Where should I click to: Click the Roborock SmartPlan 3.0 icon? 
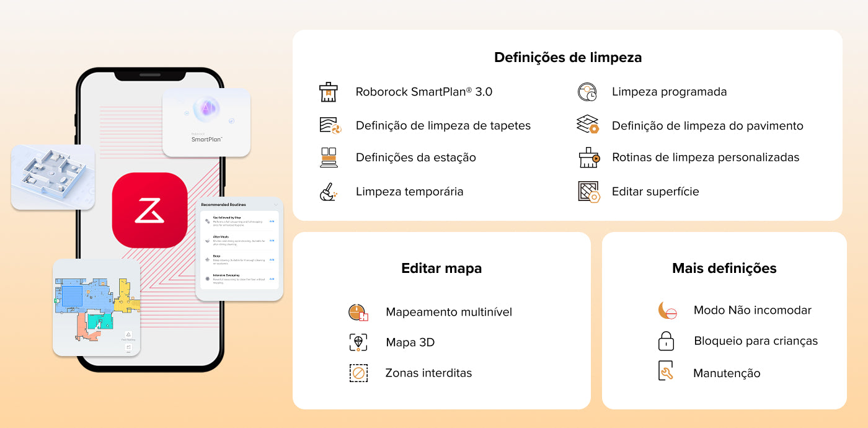(329, 92)
